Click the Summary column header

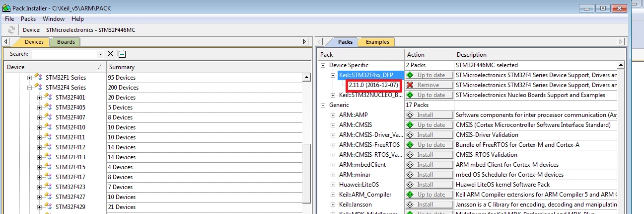[x=209, y=67]
